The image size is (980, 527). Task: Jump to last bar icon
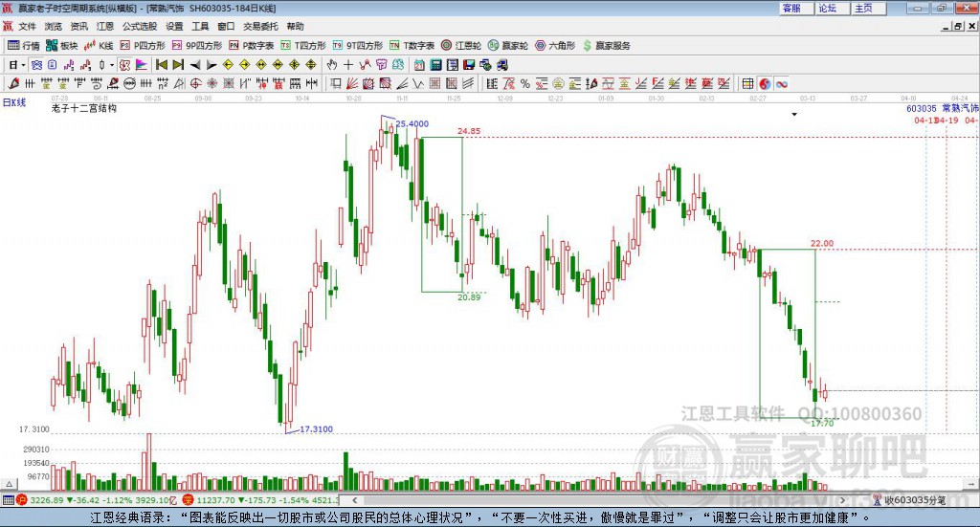178,64
